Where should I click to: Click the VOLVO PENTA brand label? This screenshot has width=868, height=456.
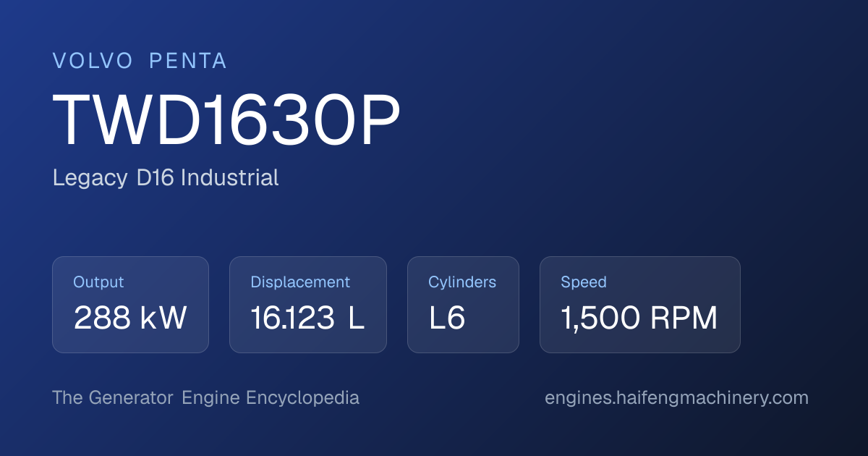click(x=140, y=62)
